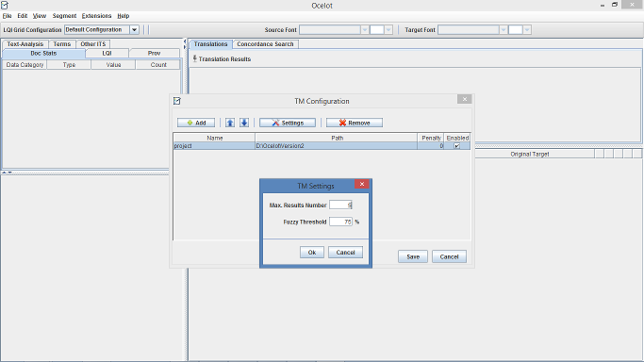Open the Source Font family dropdown
The image size is (644, 362).
364,29
